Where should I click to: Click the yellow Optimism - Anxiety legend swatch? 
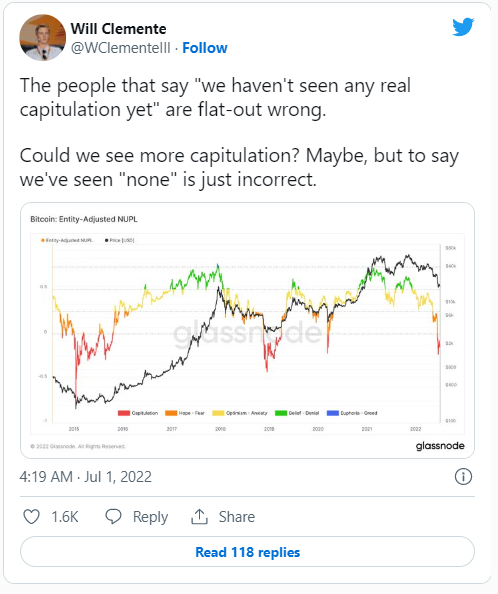point(219,413)
